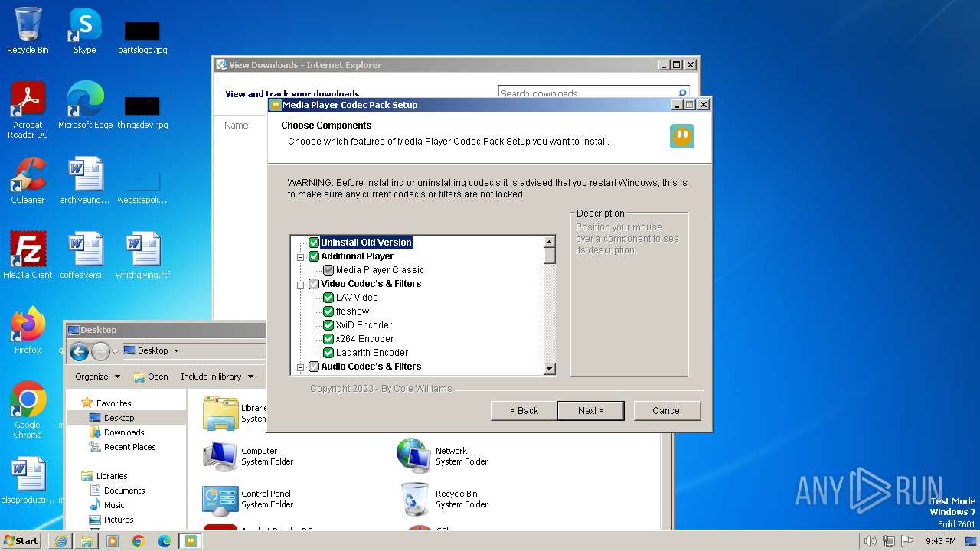980x551 pixels.
Task: Select whichgiving.rtf document on desktop
Action: click(142, 255)
